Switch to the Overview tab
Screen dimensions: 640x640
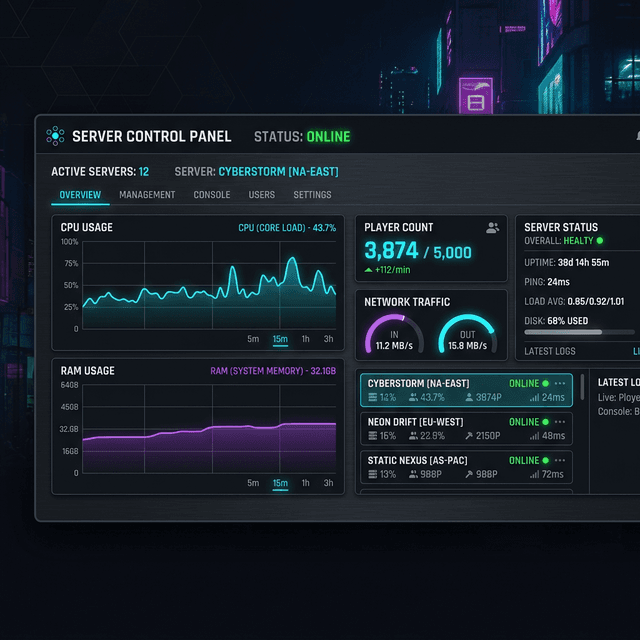(x=80, y=195)
